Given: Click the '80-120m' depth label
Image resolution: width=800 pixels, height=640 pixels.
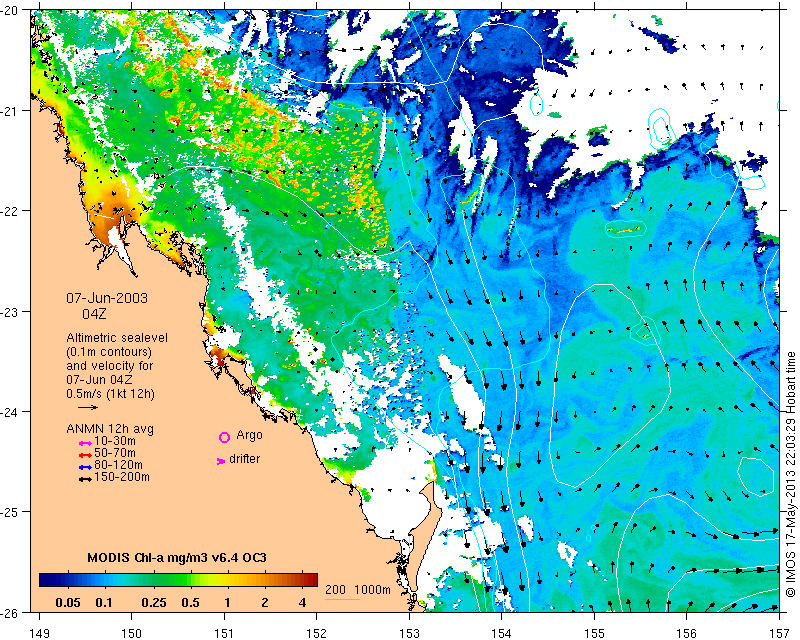Looking at the screenshot, I should 118,465.
